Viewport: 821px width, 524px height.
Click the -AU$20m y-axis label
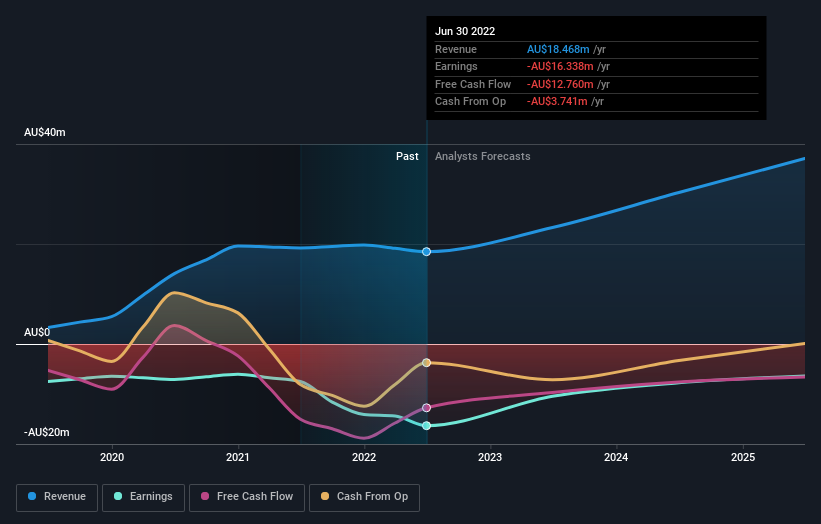pyautogui.click(x=47, y=432)
